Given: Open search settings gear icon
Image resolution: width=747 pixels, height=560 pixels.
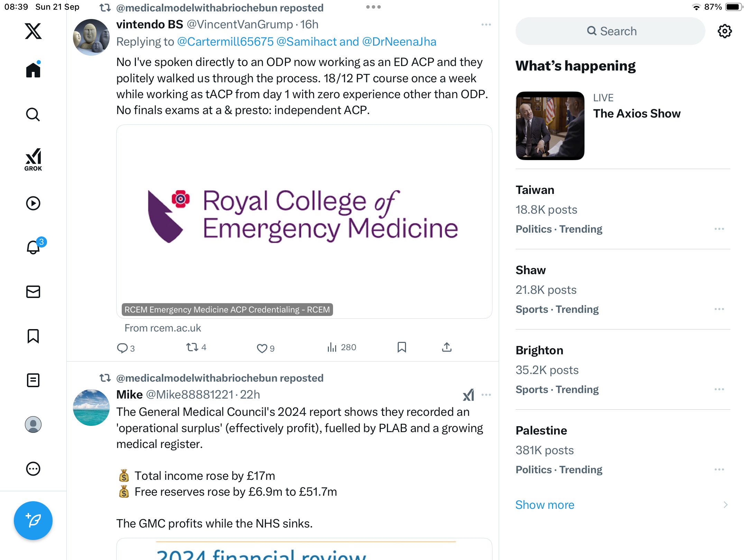Looking at the screenshot, I should tap(725, 31).
